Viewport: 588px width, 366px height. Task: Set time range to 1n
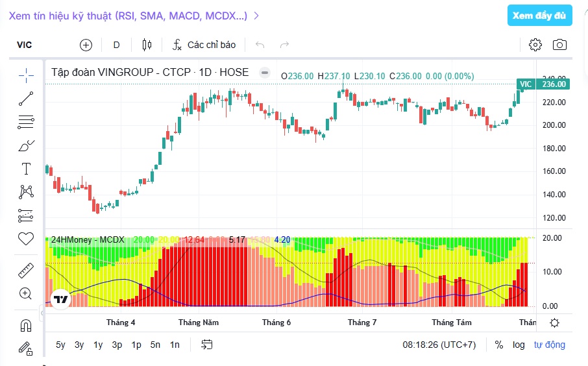pos(175,345)
